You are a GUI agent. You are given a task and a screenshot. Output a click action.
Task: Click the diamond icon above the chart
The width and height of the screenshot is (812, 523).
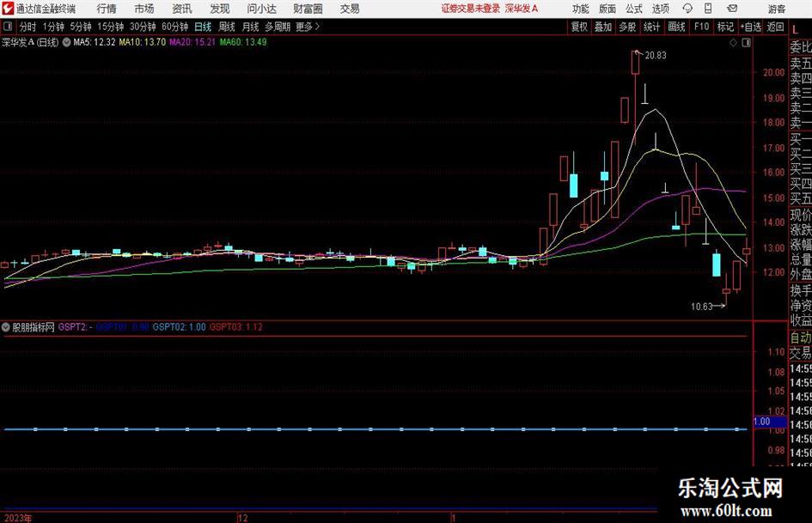[733, 43]
